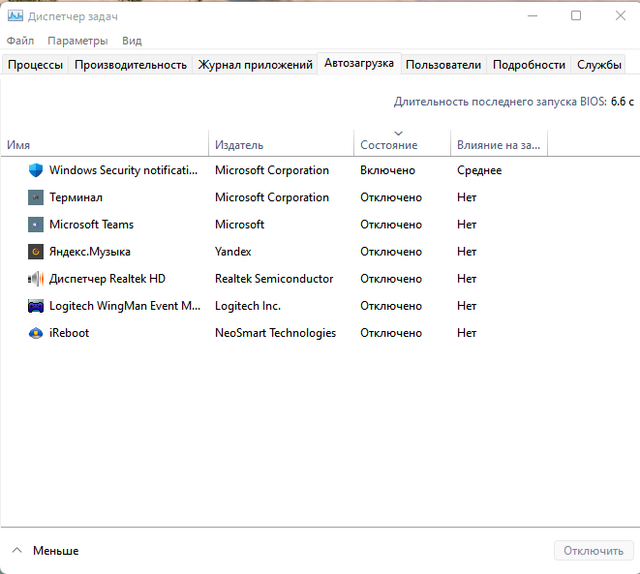Select the Logitech WingMan Event M... name

(x=125, y=306)
